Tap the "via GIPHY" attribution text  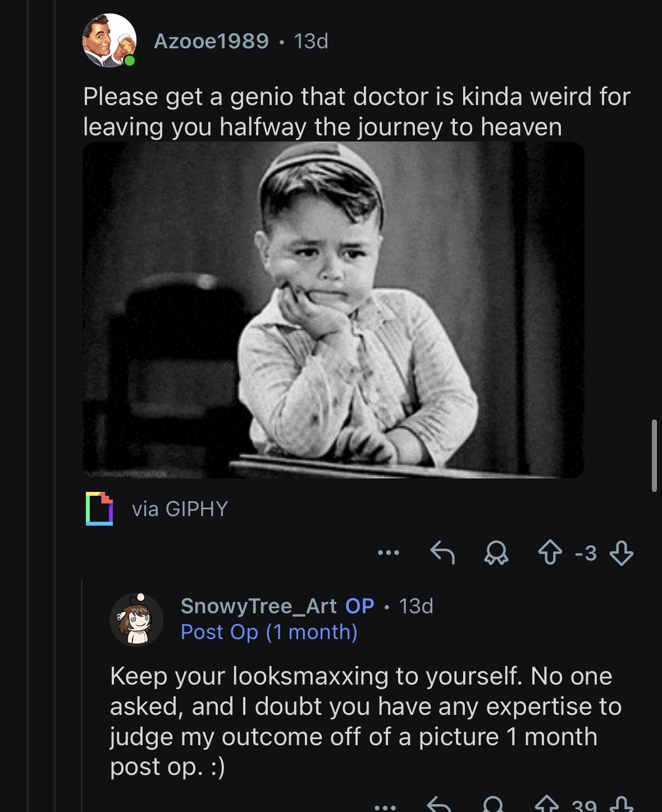pos(180,509)
